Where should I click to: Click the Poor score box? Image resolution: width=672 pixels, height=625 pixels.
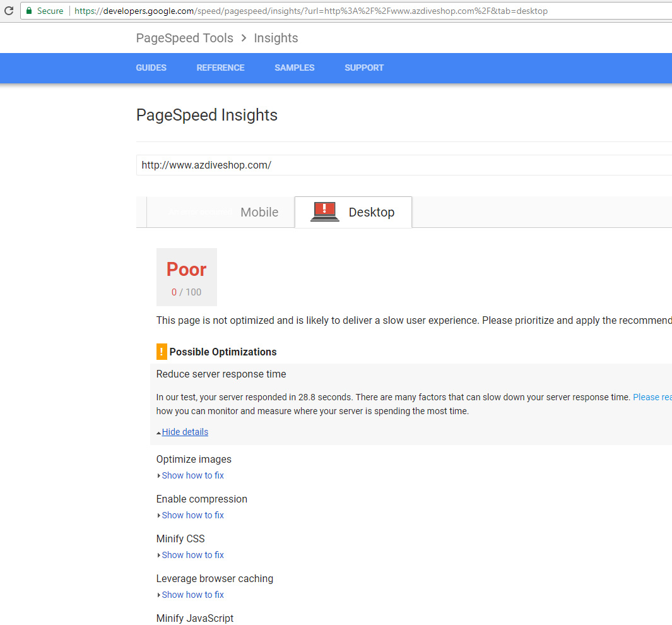(x=186, y=277)
